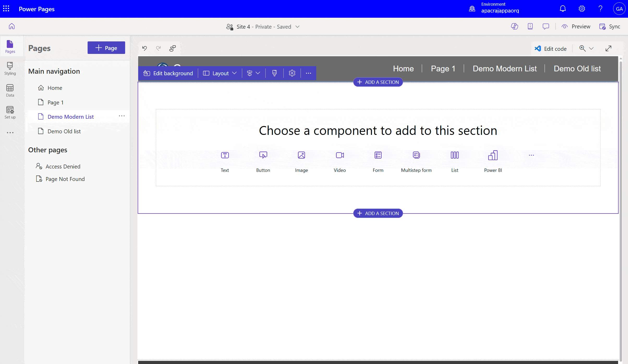The image size is (628, 364).
Task: Select Access Denied under Other pages
Action: 63,166
